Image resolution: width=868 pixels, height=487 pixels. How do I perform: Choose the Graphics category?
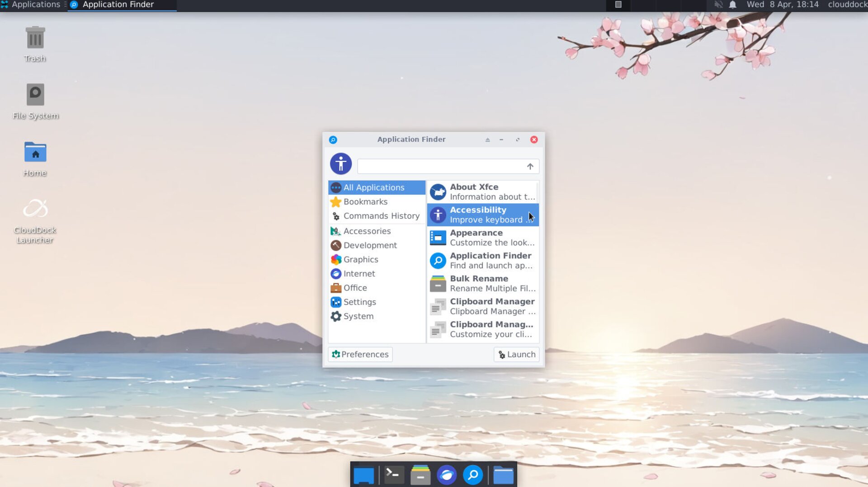360,260
